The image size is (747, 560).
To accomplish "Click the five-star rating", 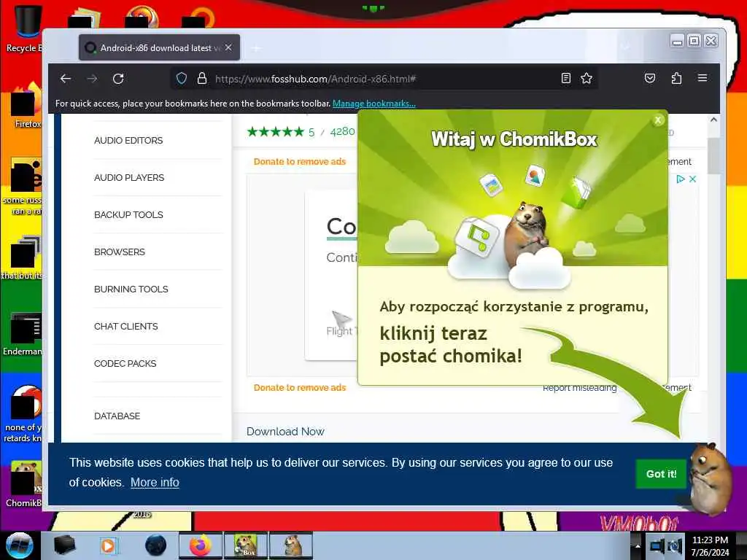I will click(275, 132).
